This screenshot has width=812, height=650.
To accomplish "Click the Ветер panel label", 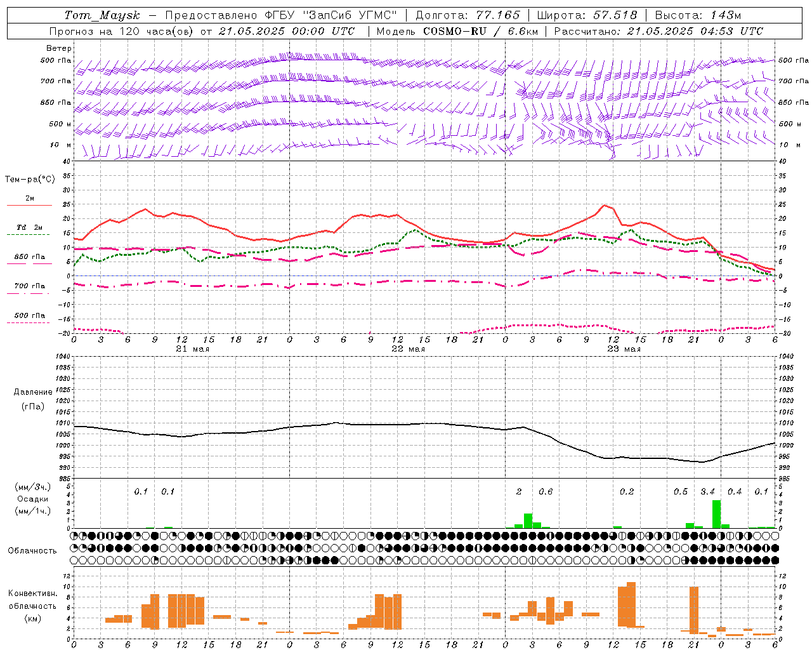I will coord(58,48).
